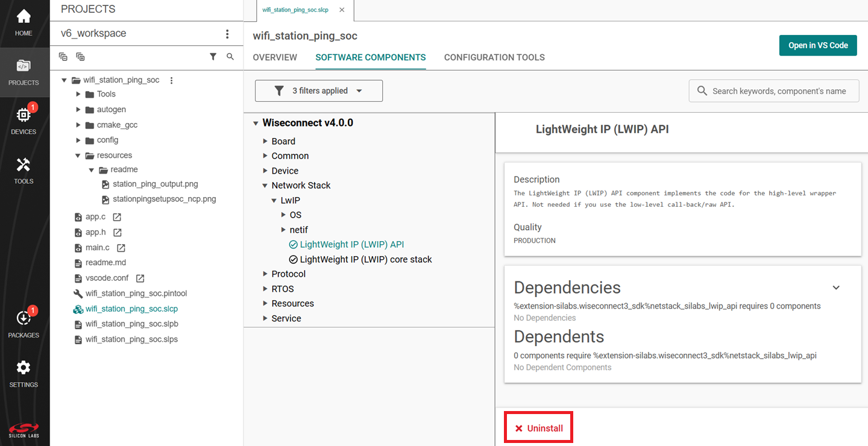Image resolution: width=868 pixels, height=446 pixels.
Task: Click the Open in VS Code button
Action: tap(818, 45)
